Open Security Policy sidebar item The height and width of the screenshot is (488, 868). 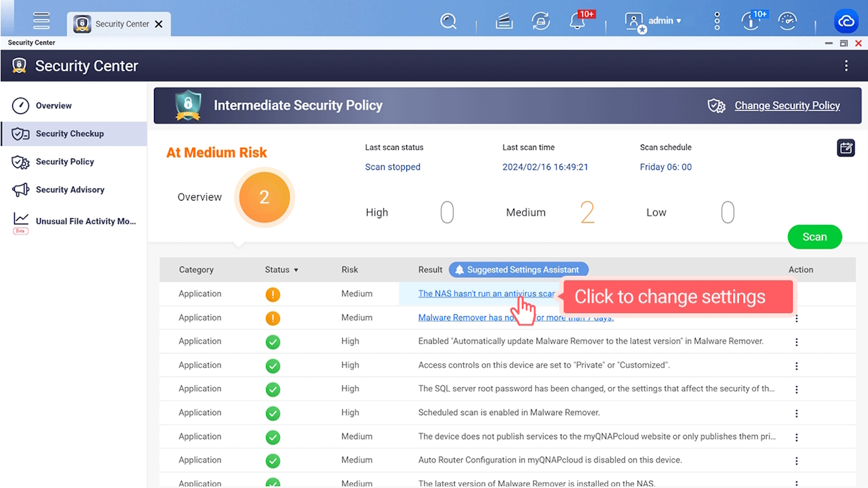click(64, 162)
